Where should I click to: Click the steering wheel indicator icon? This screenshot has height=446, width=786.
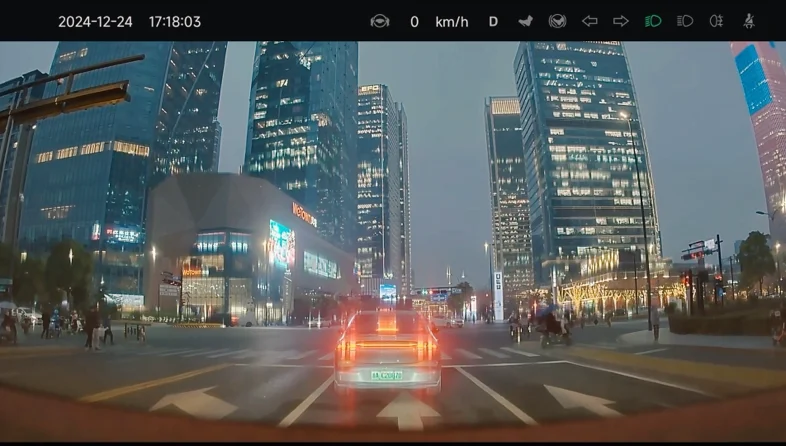pyautogui.click(x=379, y=21)
